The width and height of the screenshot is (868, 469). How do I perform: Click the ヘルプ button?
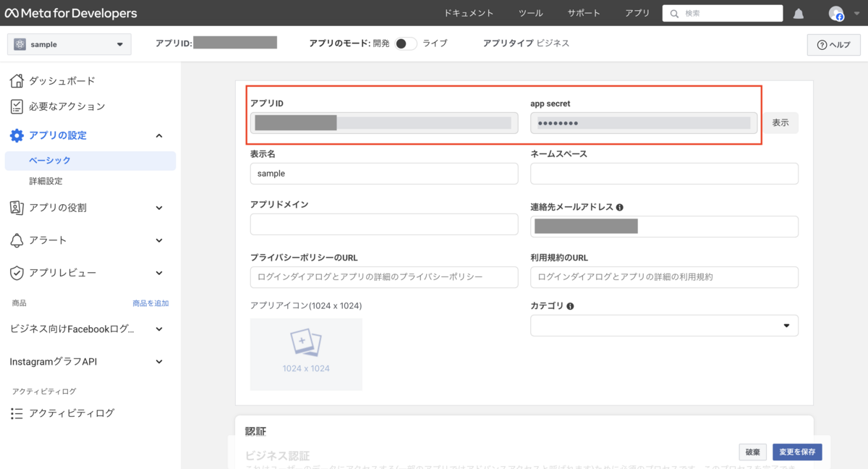coord(833,45)
